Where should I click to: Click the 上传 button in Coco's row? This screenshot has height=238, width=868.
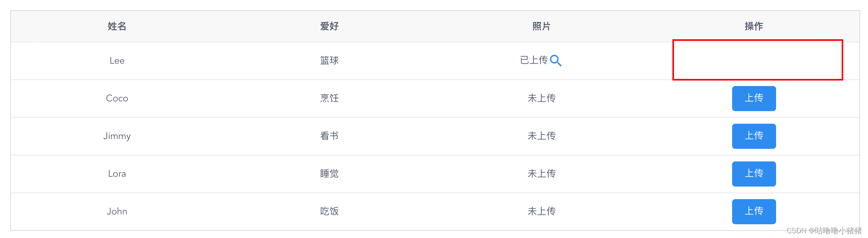[754, 99]
